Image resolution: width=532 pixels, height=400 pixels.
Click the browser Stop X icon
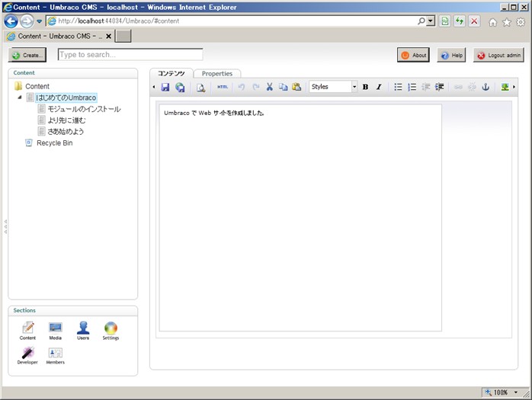pos(474,21)
